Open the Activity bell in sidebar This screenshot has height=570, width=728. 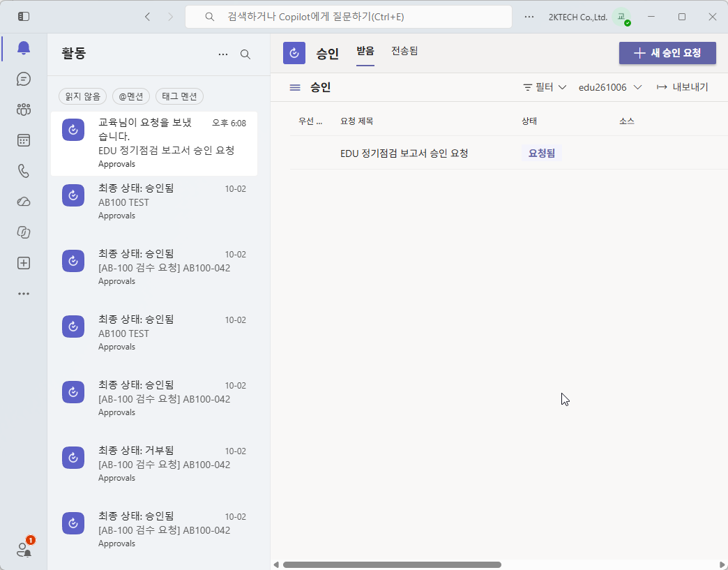click(x=24, y=48)
